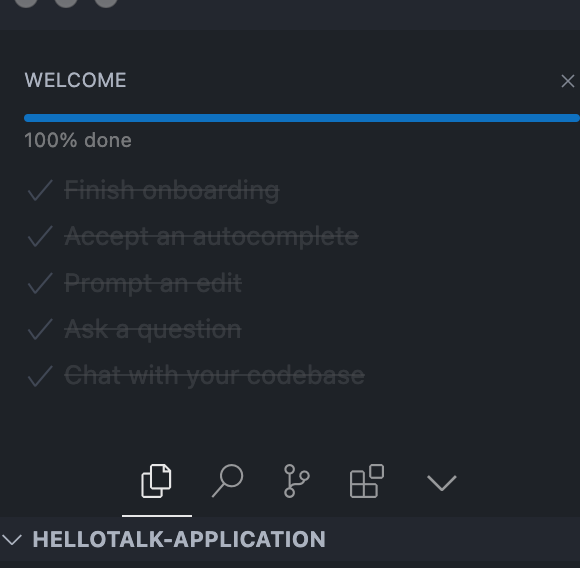This screenshot has width=580, height=568.
Task: Click the checkmark beside Prompt an edit
Action: [40, 283]
